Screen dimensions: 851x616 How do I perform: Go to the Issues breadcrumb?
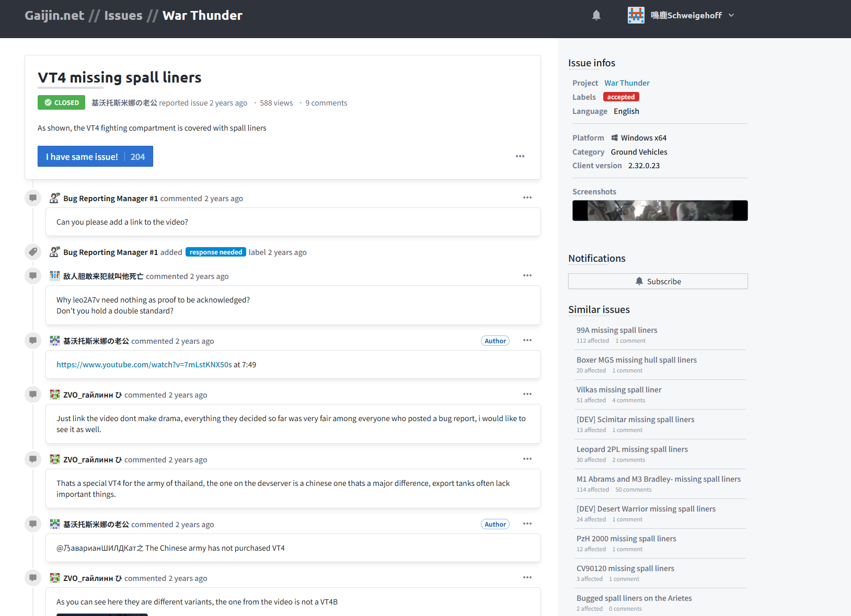pos(123,15)
